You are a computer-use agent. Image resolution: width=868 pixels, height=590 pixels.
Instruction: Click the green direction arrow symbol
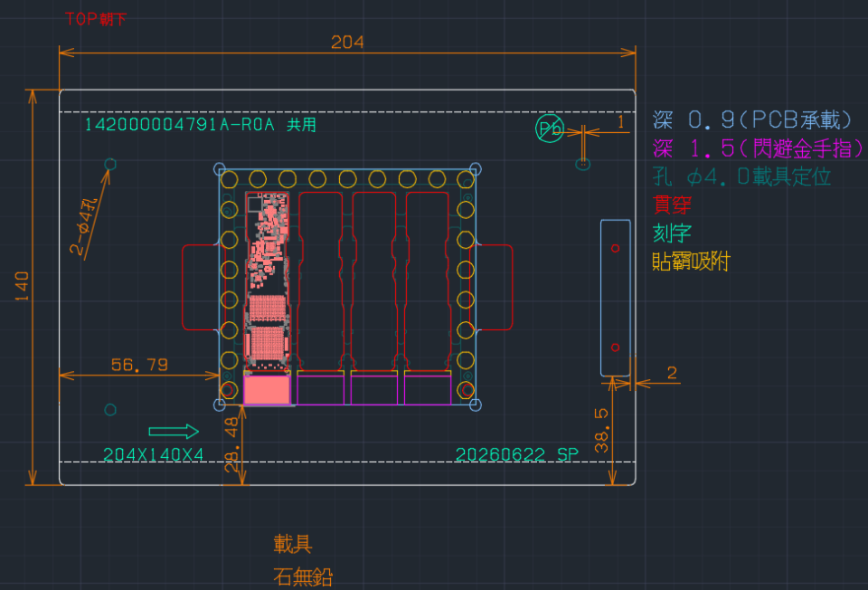coord(174,432)
